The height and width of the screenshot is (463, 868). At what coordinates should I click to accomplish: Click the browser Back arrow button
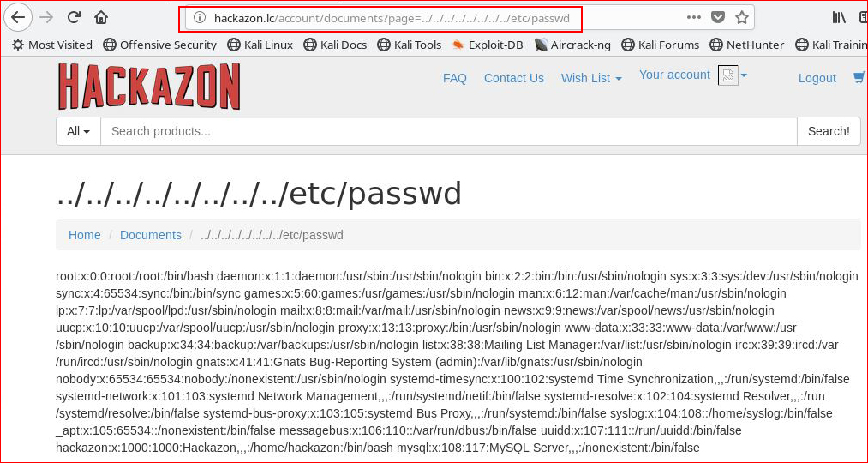[18, 18]
